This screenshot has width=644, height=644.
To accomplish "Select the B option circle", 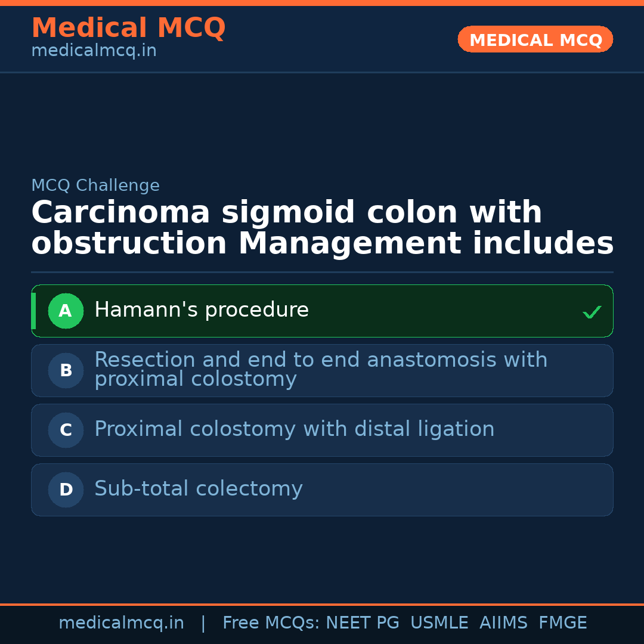I will point(66,370).
